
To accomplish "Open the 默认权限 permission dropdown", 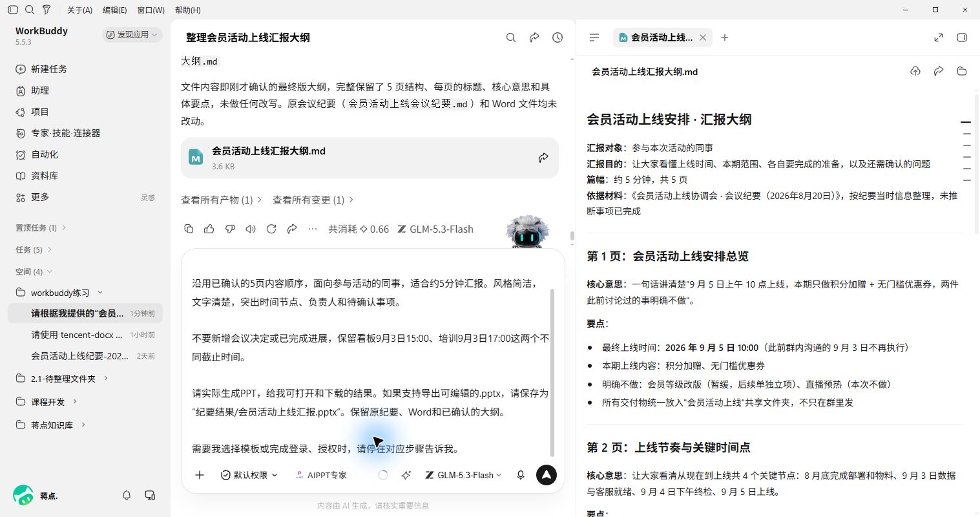I will point(249,475).
